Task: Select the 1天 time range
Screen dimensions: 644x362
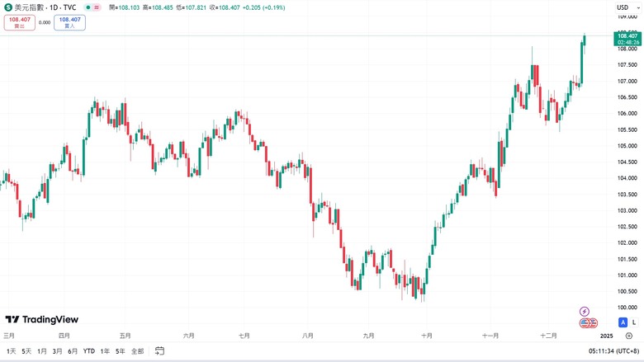Action: pos(11,351)
